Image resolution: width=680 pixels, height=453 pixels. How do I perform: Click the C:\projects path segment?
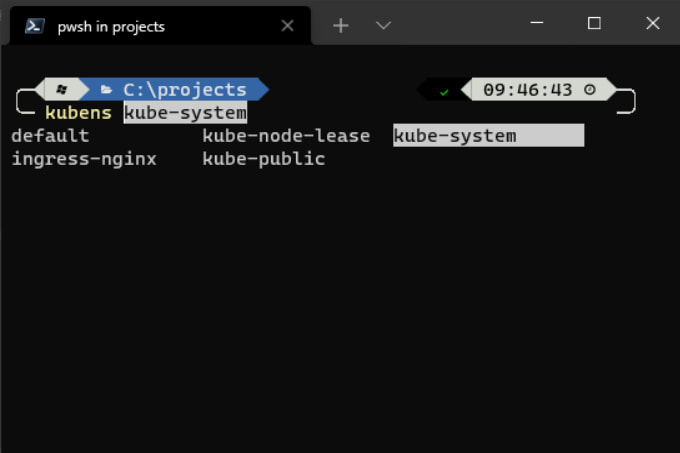(184, 90)
